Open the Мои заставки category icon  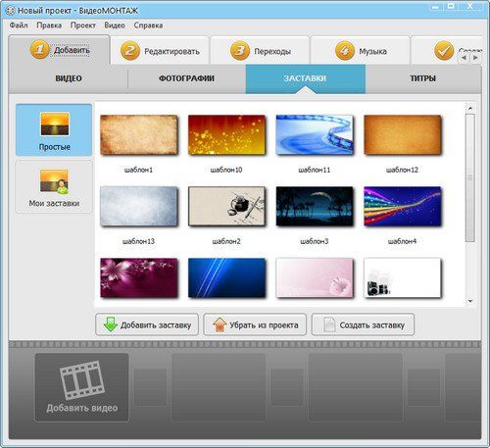click(54, 181)
